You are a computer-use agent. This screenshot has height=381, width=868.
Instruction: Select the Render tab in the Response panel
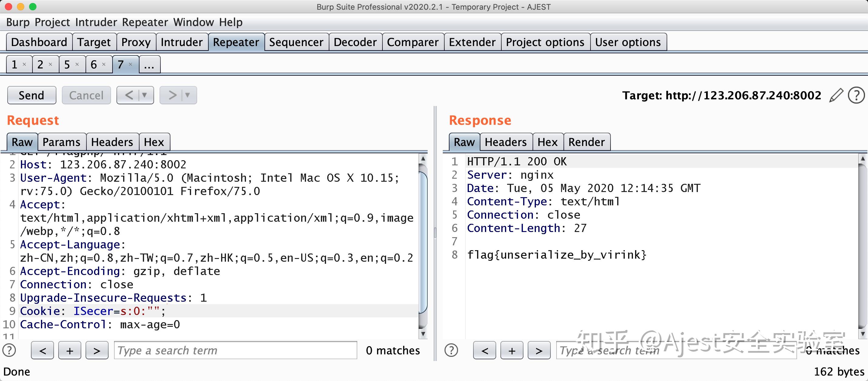[x=587, y=142]
